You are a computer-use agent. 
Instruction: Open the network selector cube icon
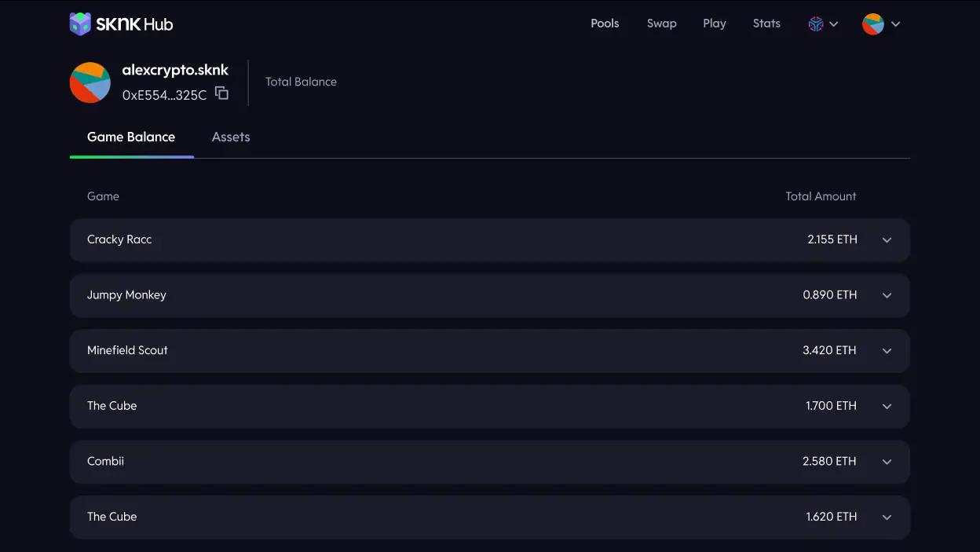[816, 24]
